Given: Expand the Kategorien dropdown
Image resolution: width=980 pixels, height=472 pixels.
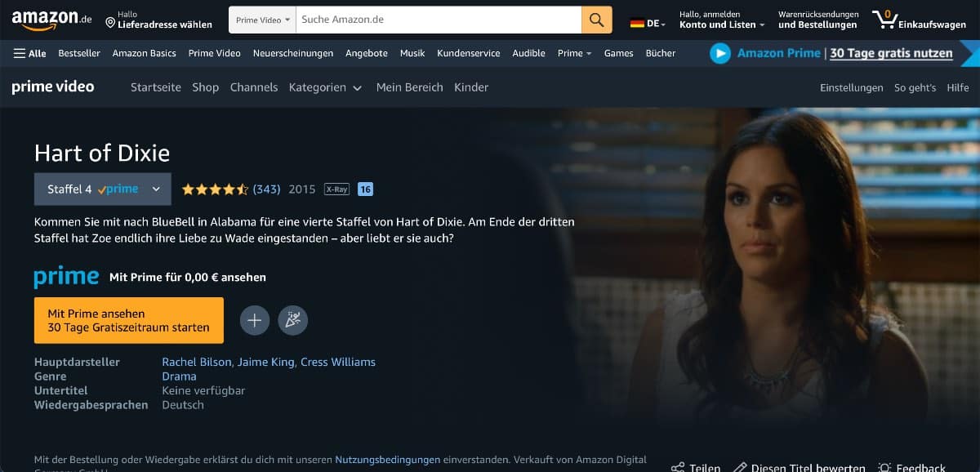Looking at the screenshot, I should click(x=325, y=87).
